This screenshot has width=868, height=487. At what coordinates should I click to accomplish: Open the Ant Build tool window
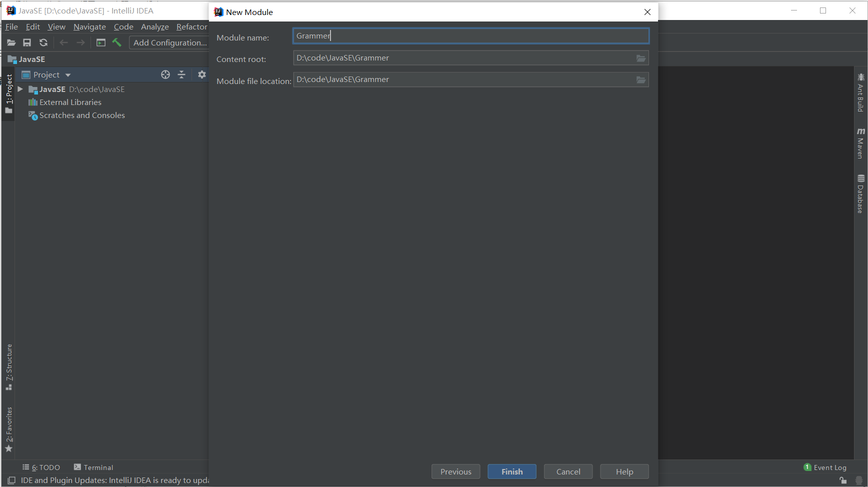[860, 92]
